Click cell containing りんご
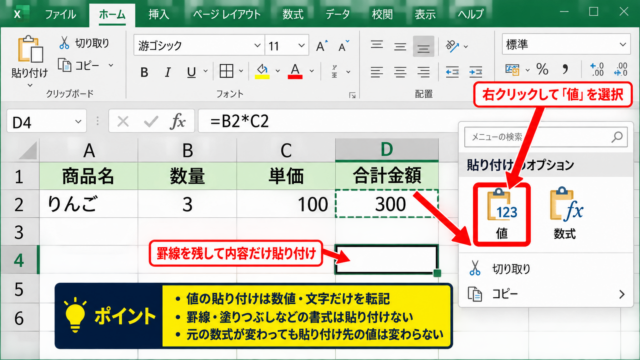Image resolution: width=640 pixels, height=360 pixels. tap(89, 204)
